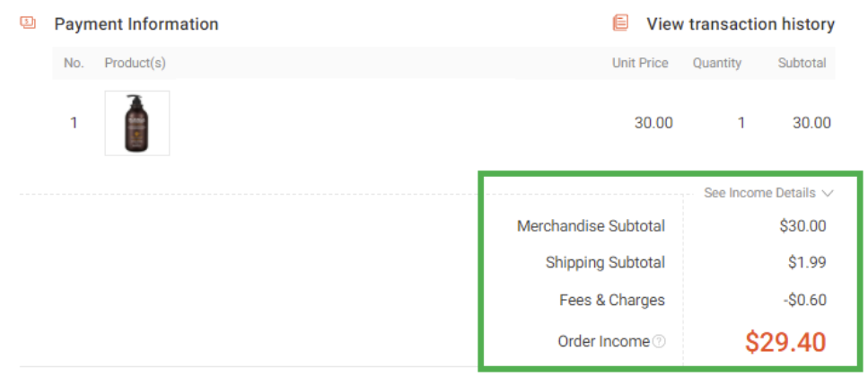Click the No. column header

pos(74,63)
